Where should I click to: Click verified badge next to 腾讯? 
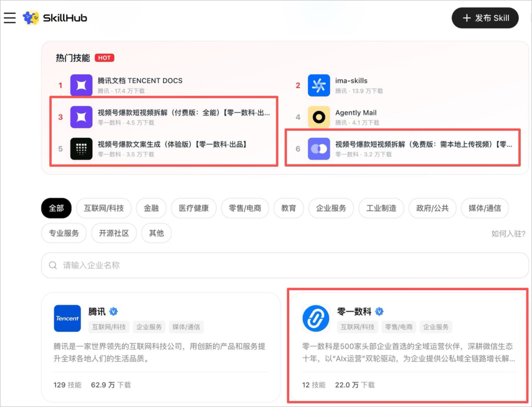114,311
